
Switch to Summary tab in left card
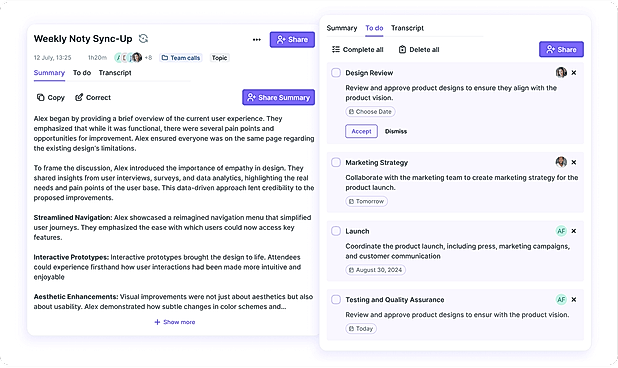point(49,73)
